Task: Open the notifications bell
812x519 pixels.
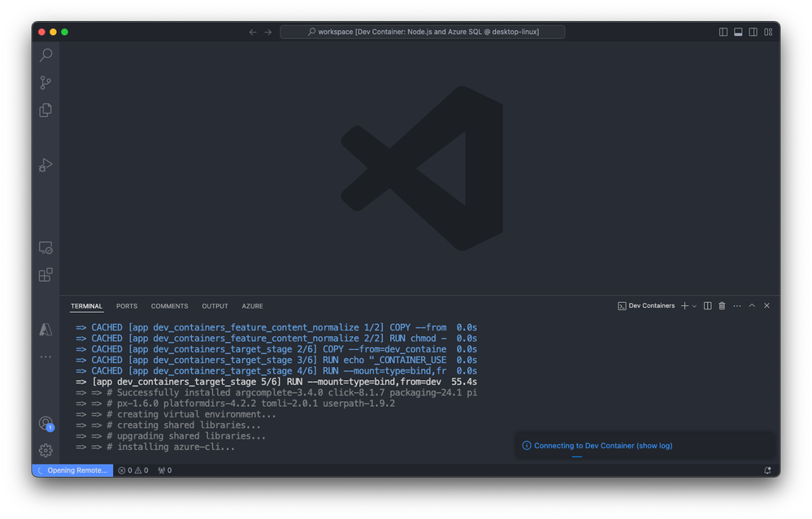Action: click(767, 470)
